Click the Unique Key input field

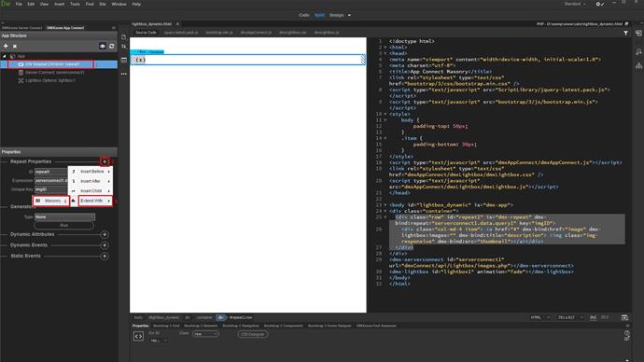pyautogui.click(x=51, y=189)
